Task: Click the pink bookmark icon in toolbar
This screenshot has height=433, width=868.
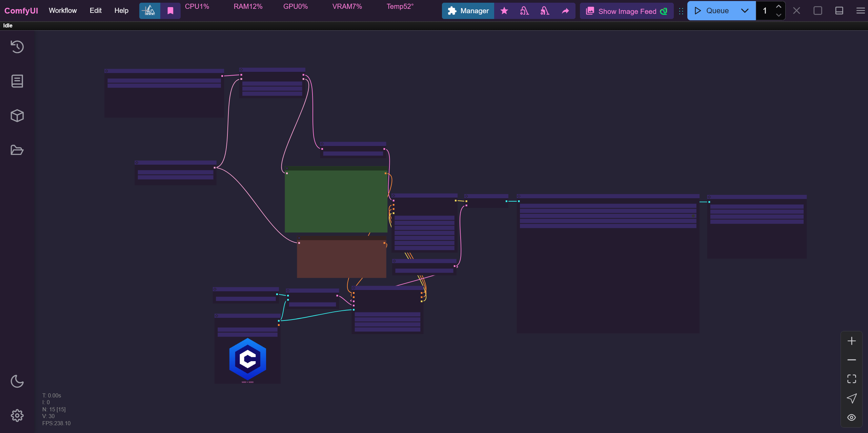Action: pyautogui.click(x=170, y=11)
